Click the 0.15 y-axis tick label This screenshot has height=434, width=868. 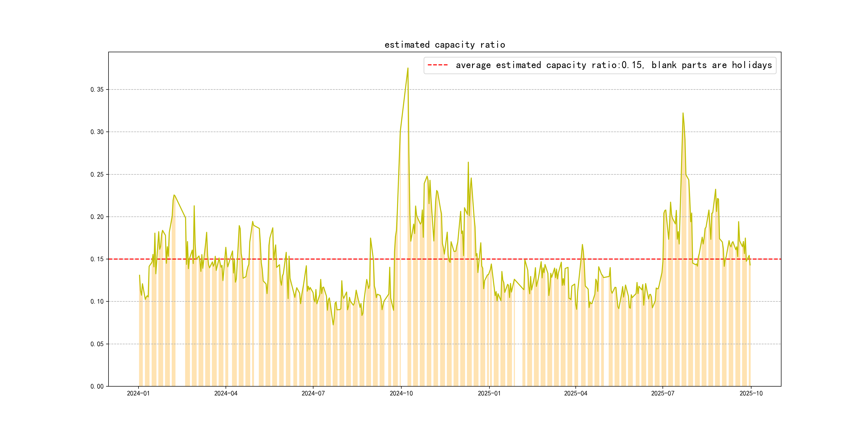click(97, 259)
